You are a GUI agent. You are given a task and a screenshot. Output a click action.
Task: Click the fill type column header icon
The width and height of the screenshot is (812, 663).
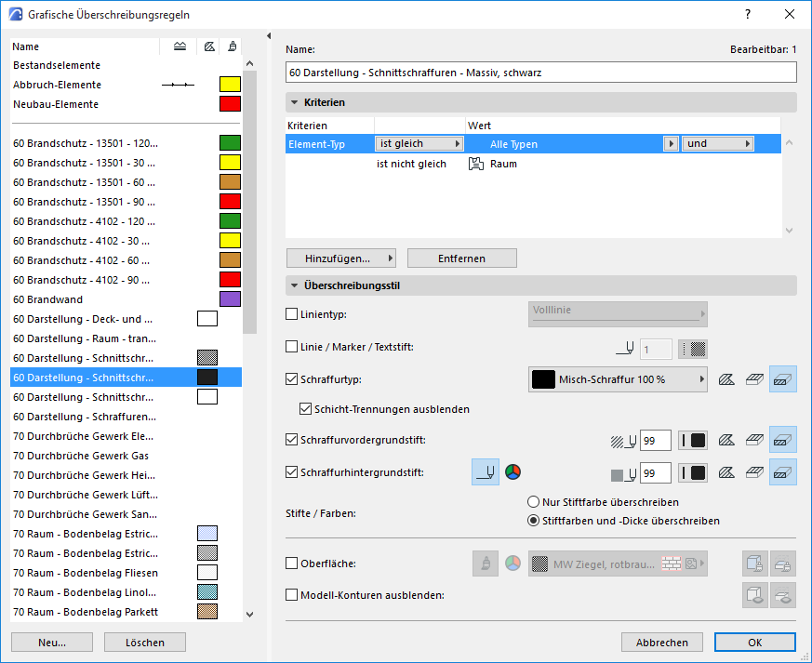tap(209, 46)
